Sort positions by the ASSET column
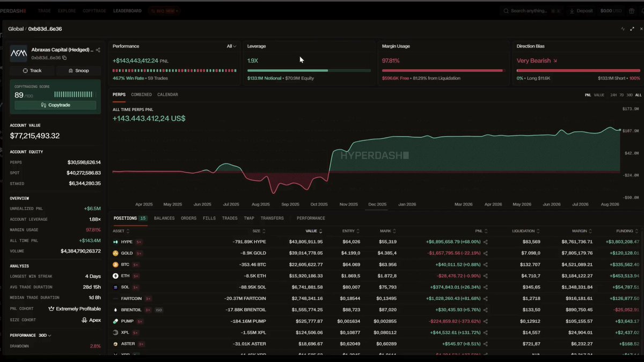The image size is (644, 362). tap(120, 231)
